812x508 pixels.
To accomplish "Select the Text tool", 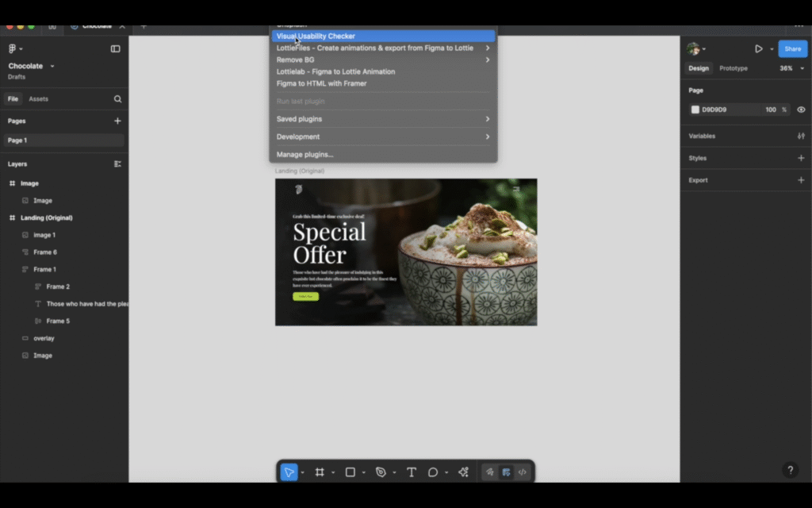I will click(x=412, y=472).
